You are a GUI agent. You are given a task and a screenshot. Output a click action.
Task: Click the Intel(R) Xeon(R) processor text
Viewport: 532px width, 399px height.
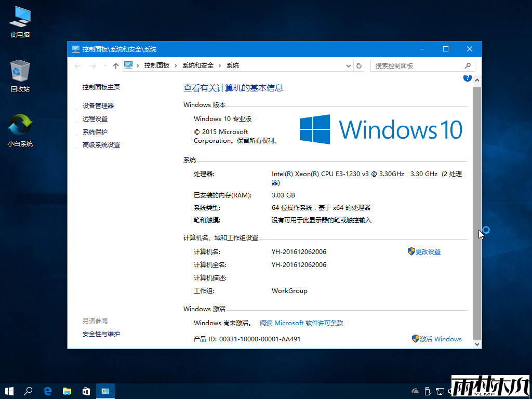(x=366, y=178)
